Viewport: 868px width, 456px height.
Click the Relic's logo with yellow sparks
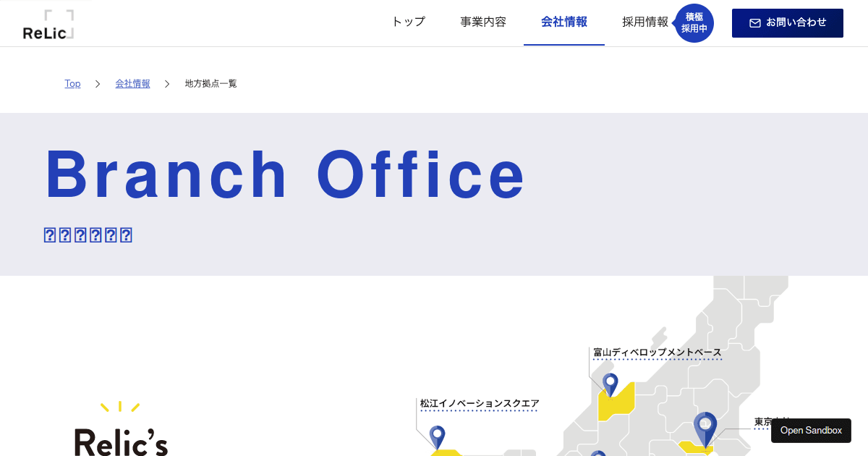(121, 431)
